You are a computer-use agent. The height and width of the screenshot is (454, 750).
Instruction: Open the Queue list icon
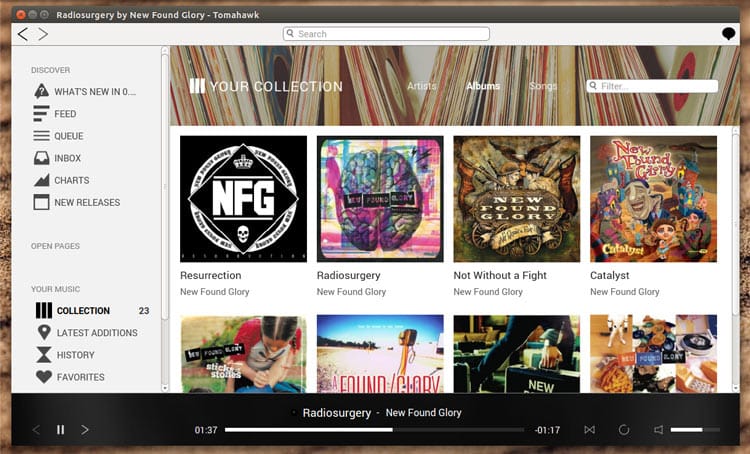[41, 136]
